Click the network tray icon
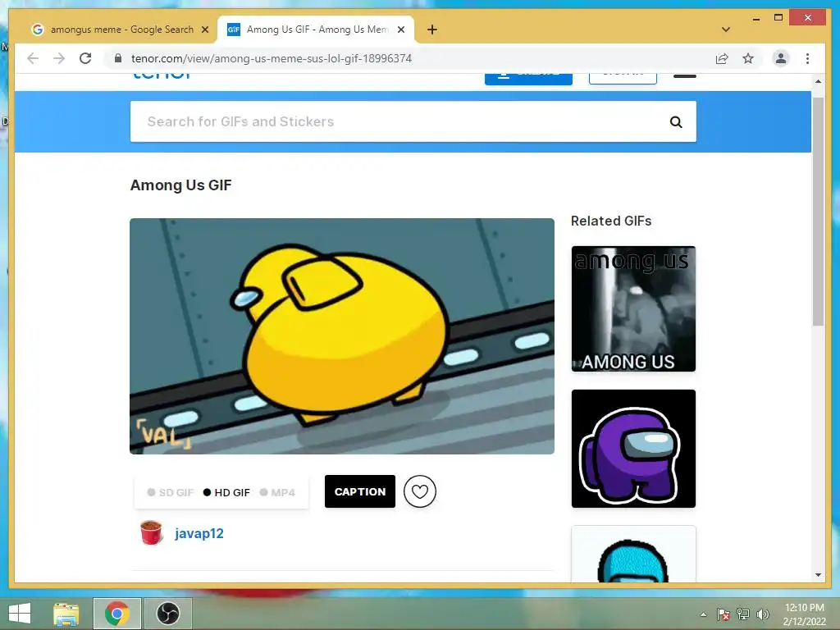840x630 pixels. [743, 614]
